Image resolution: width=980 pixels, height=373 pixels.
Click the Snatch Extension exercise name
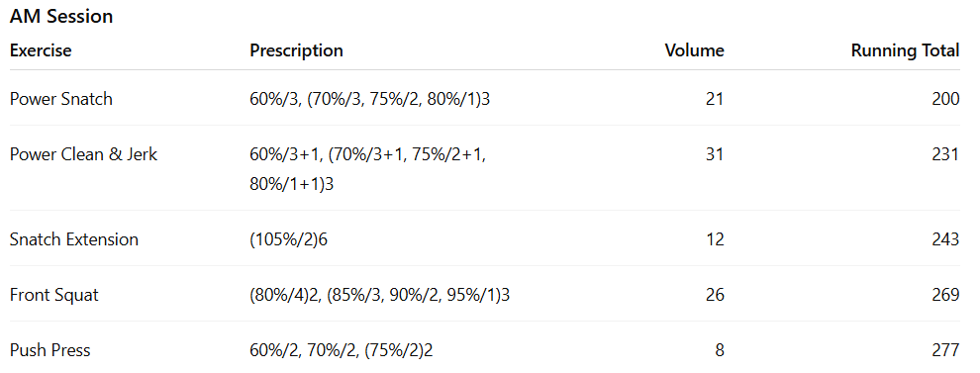point(74,239)
